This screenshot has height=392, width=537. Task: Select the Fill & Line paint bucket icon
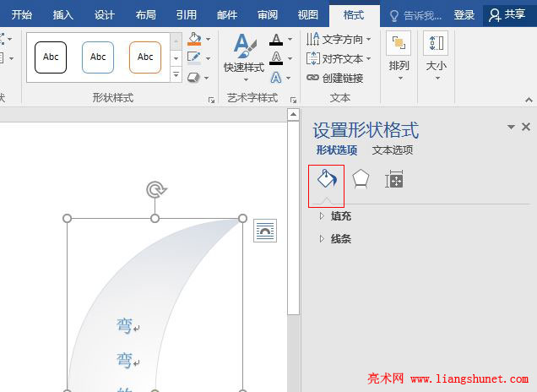[327, 179]
